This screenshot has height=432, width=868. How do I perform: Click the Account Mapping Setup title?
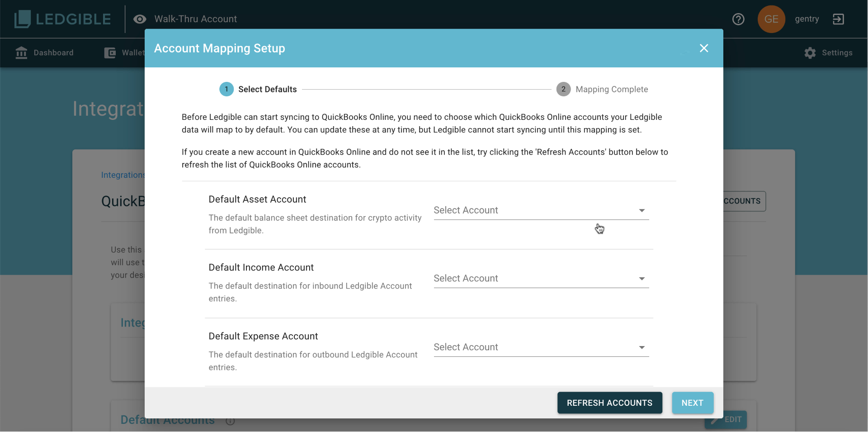click(x=220, y=48)
